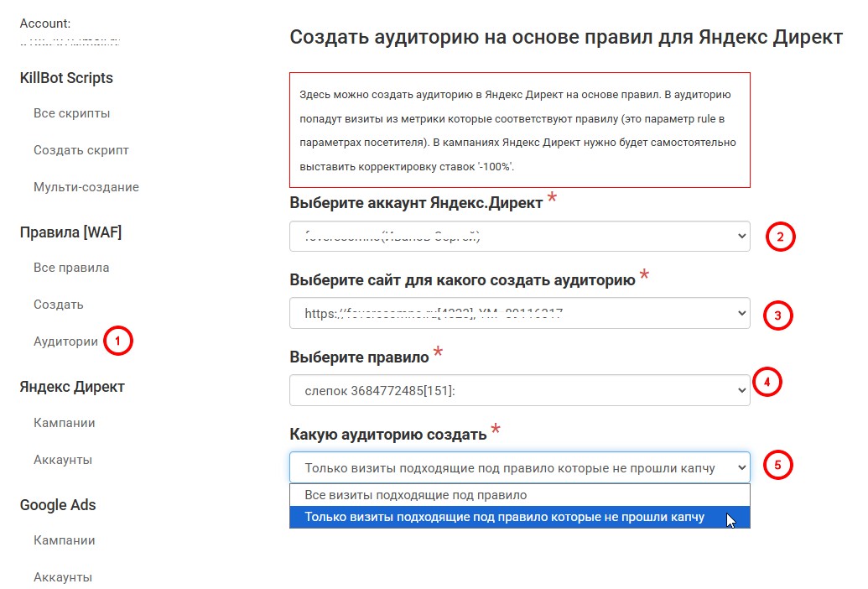Open 'Кампании' under Яндекс Директ
868x589 pixels.
[65, 423]
